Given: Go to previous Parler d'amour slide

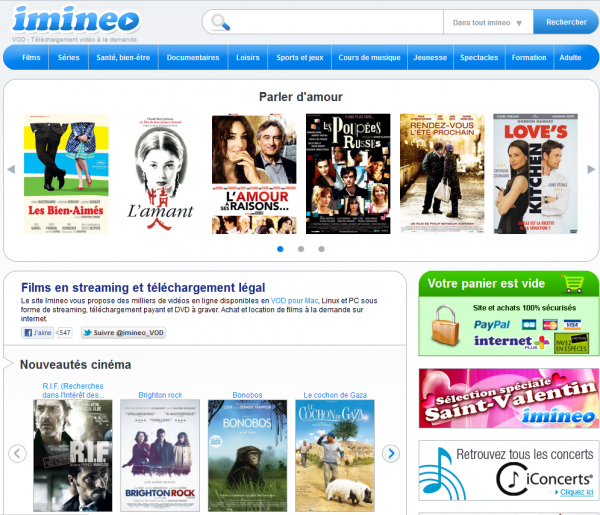Looking at the screenshot, I should [x=11, y=169].
